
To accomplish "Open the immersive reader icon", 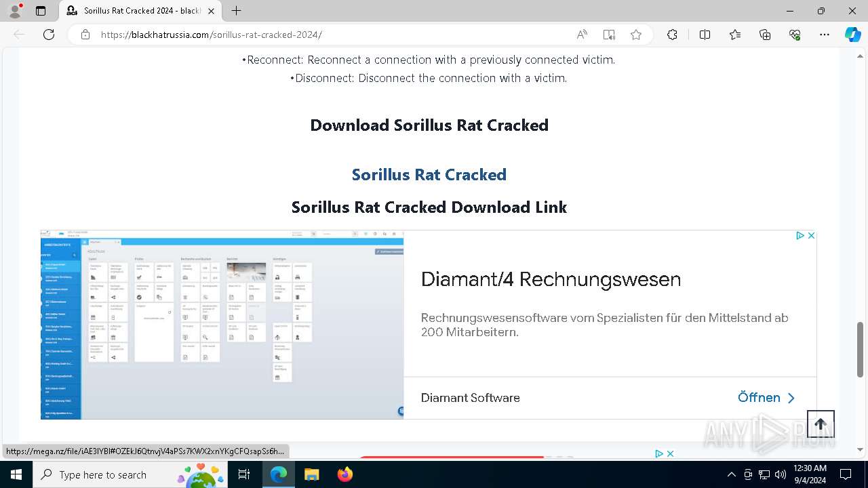I will click(x=609, y=35).
